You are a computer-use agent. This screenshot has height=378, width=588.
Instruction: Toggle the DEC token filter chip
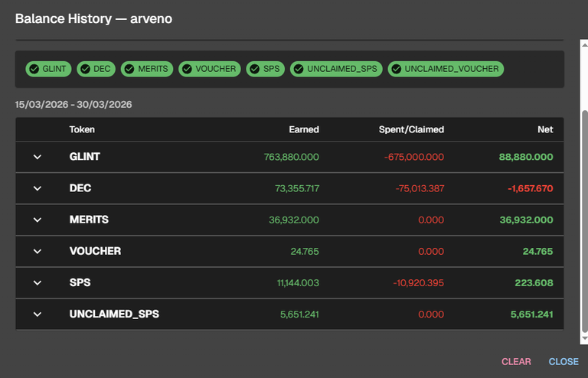coord(96,69)
